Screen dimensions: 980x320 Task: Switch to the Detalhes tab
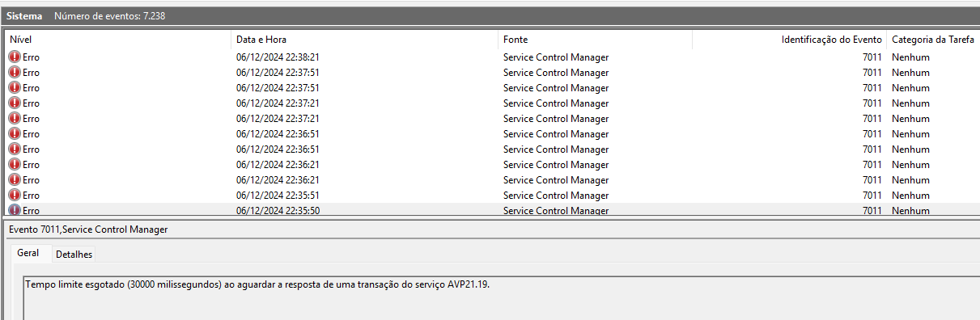(x=74, y=255)
